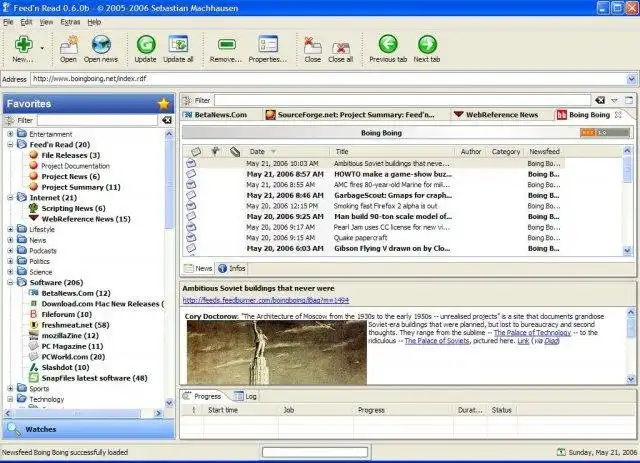The width and height of the screenshot is (640, 463).
Task: Select Scripting News (6) feed
Action: click(73, 208)
